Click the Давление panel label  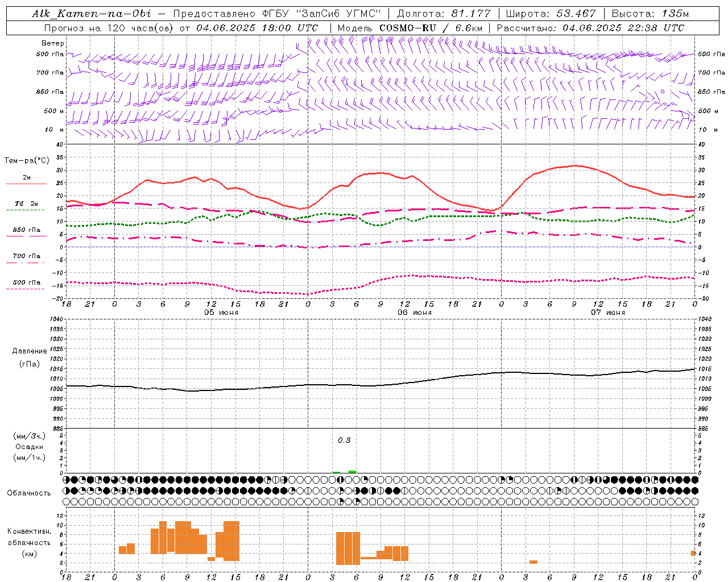point(30,351)
